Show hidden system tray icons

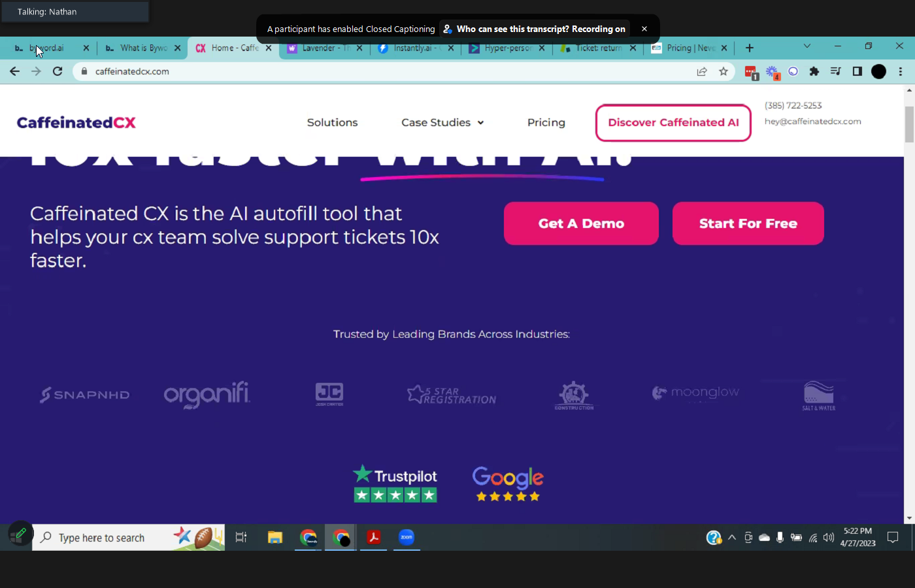(732, 538)
